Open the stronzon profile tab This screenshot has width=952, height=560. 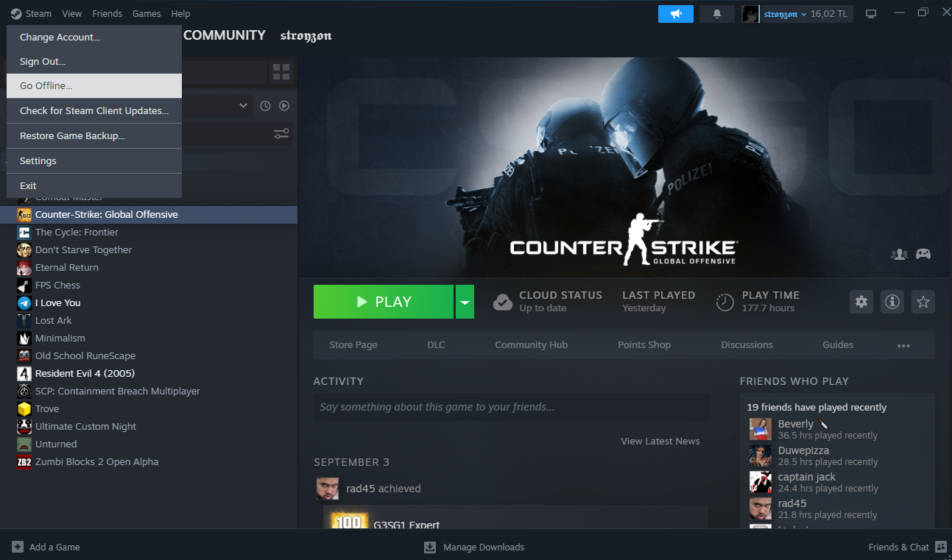coord(306,36)
